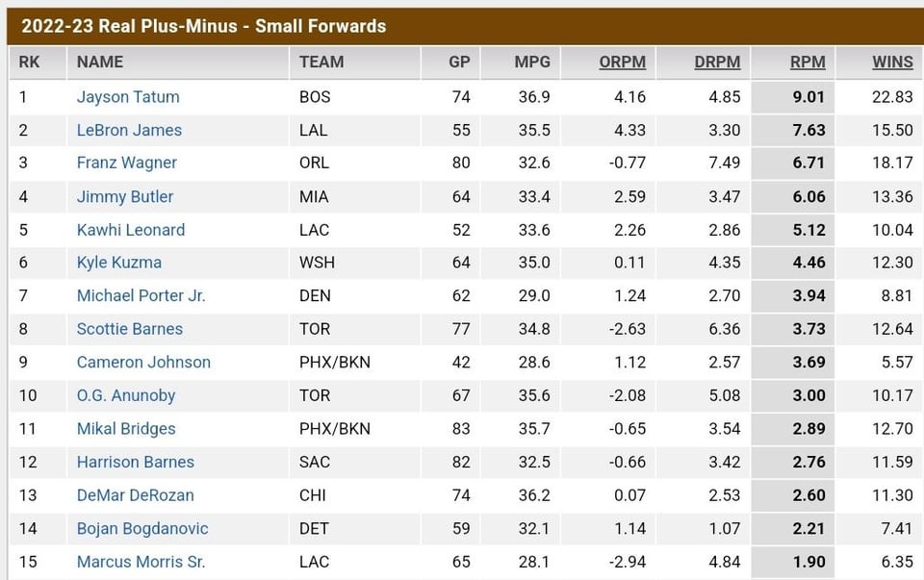Screen dimensions: 924x580
Task: Open Franz Wagner's profile link
Action: pyautogui.click(x=127, y=163)
